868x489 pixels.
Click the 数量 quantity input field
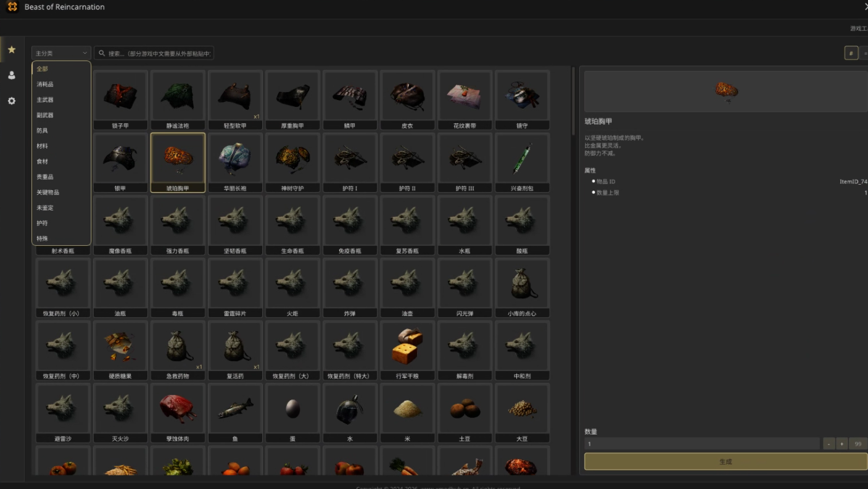(x=702, y=444)
